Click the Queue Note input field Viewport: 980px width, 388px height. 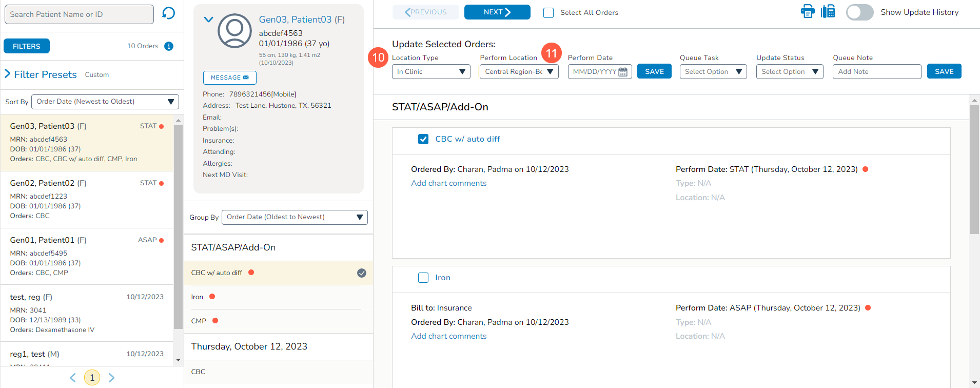(x=876, y=72)
